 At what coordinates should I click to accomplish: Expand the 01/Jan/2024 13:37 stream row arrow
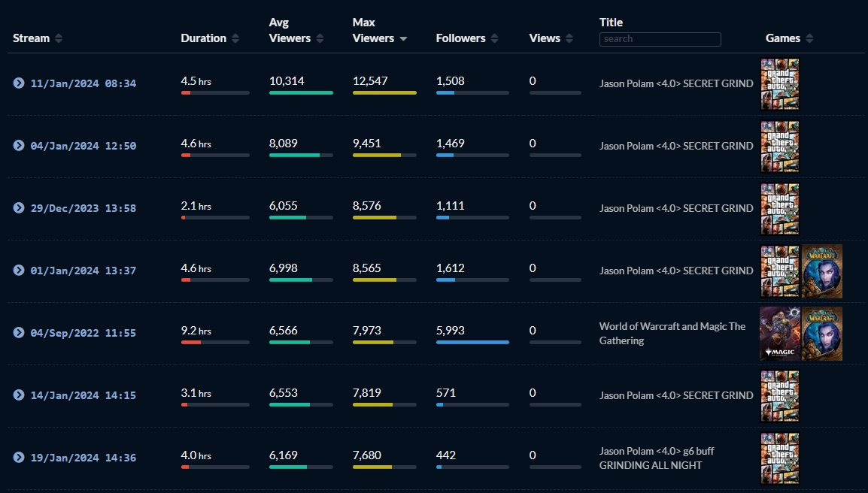(x=19, y=270)
